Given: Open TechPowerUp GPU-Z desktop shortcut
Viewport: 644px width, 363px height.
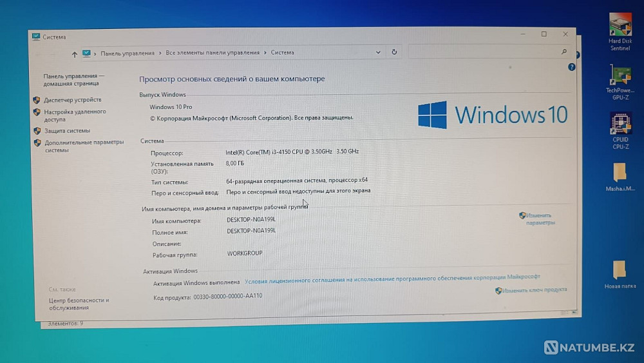Looking at the screenshot, I should tap(620, 83).
